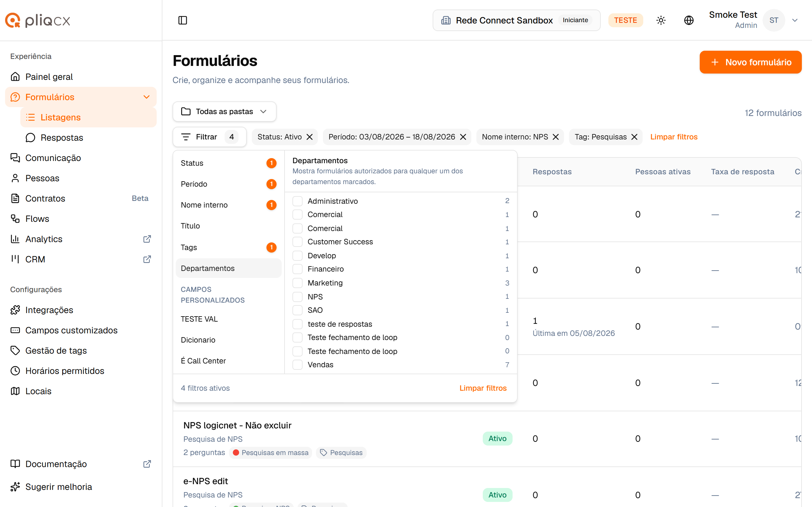This screenshot has width=812, height=507.
Task: Open language selector globe icon
Action: pos(689,20)
